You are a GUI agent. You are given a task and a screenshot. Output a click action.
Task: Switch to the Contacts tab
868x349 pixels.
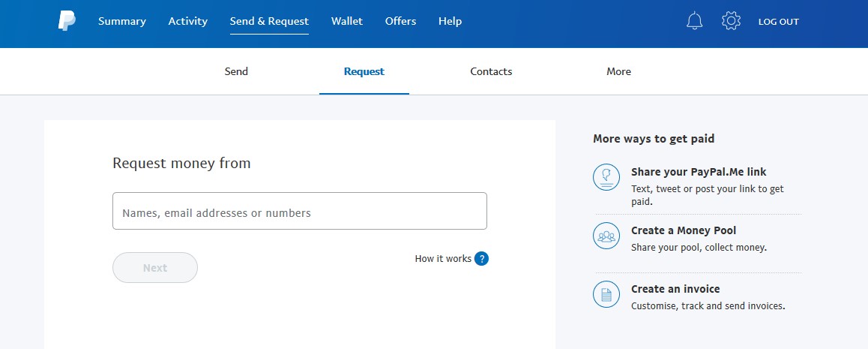pos(491,72)
